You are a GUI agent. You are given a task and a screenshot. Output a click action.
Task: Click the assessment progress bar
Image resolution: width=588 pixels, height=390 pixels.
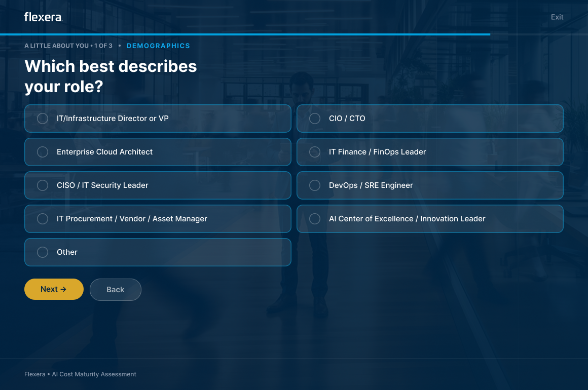click(x=294, y=34)
